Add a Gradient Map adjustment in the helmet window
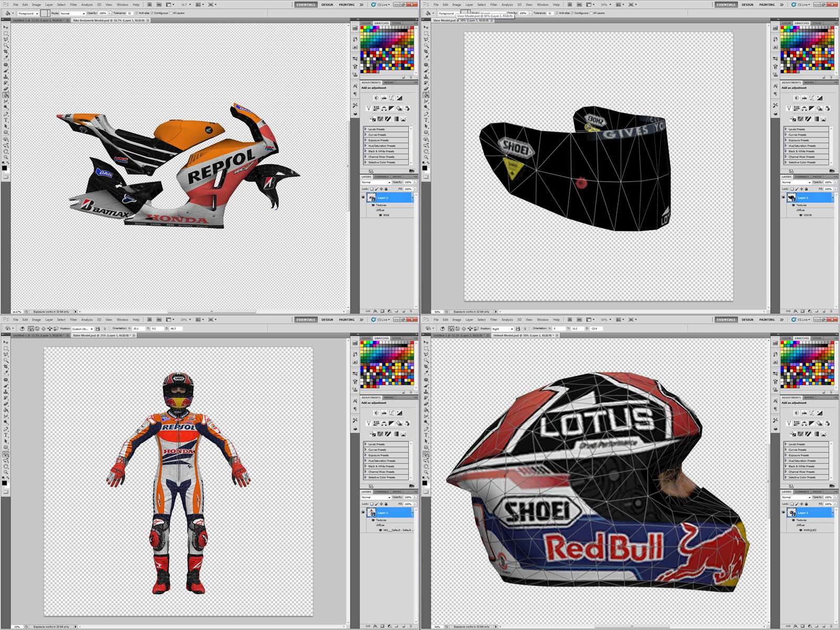 [816, 434]
